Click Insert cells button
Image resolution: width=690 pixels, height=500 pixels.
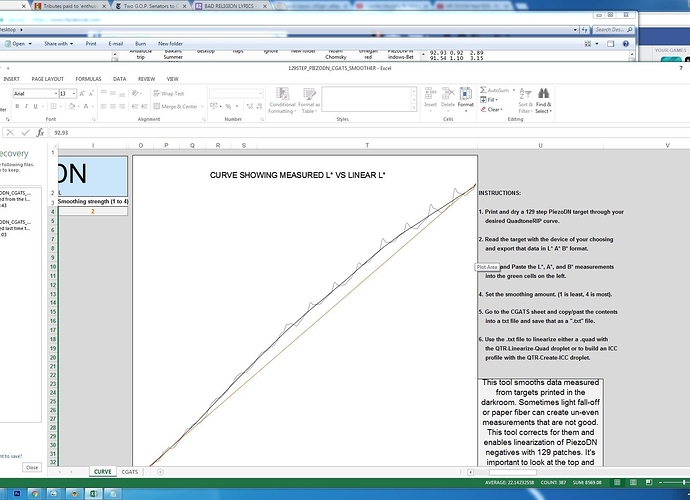[x=430, y=99]
